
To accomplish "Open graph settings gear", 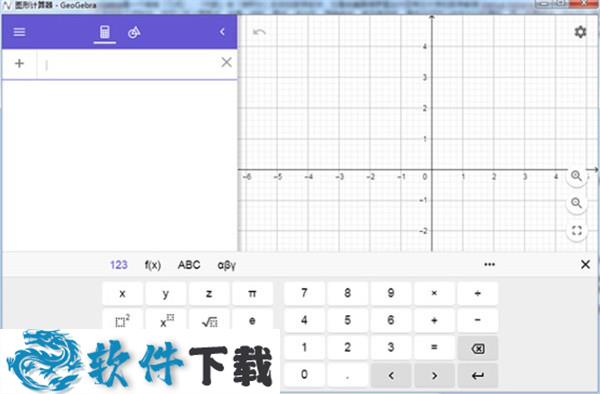I will tap(580, 32).
